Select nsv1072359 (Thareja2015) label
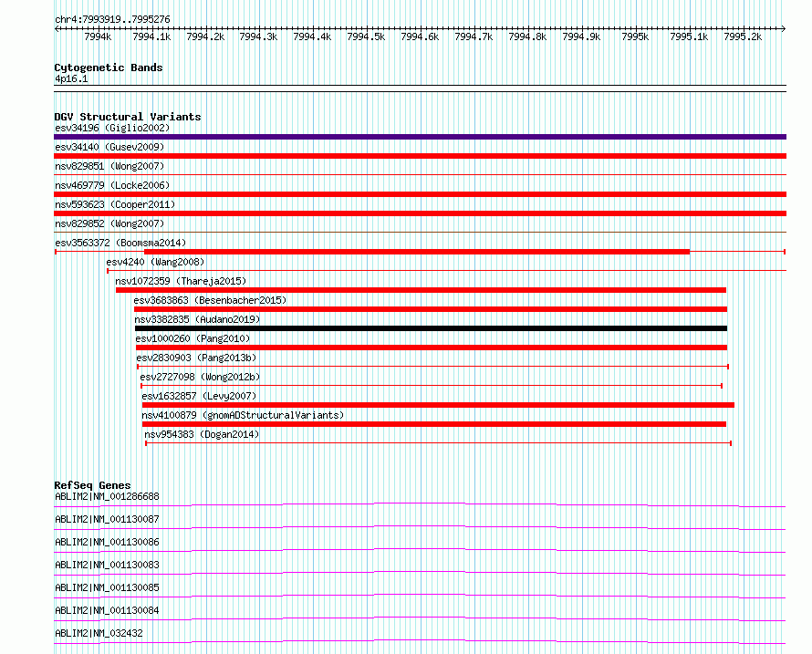Viewport: 812px width, 654px height. coord(181,281)
